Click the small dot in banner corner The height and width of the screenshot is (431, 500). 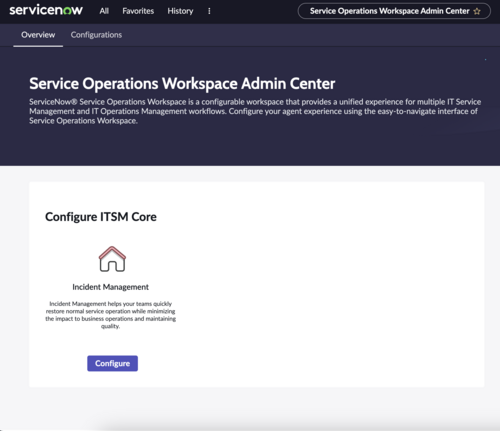coord(485,59)
